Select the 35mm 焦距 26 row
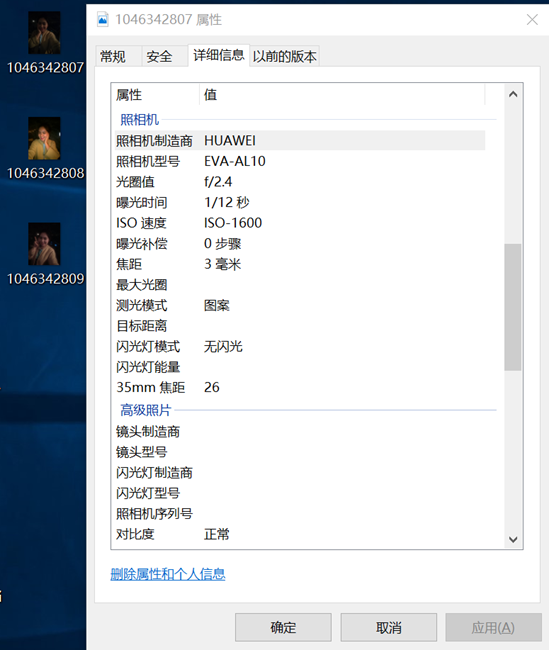 [300, 387]
